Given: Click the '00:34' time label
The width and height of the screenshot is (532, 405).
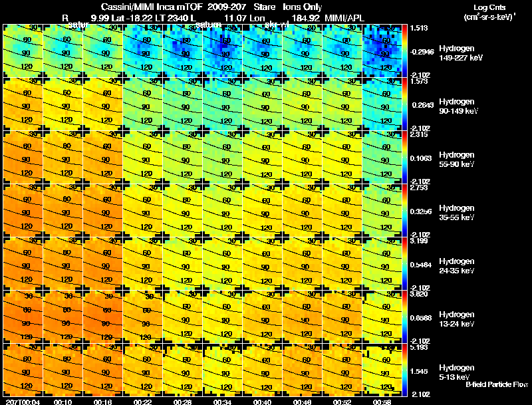Looking at the screenshot, I should 222,402.
